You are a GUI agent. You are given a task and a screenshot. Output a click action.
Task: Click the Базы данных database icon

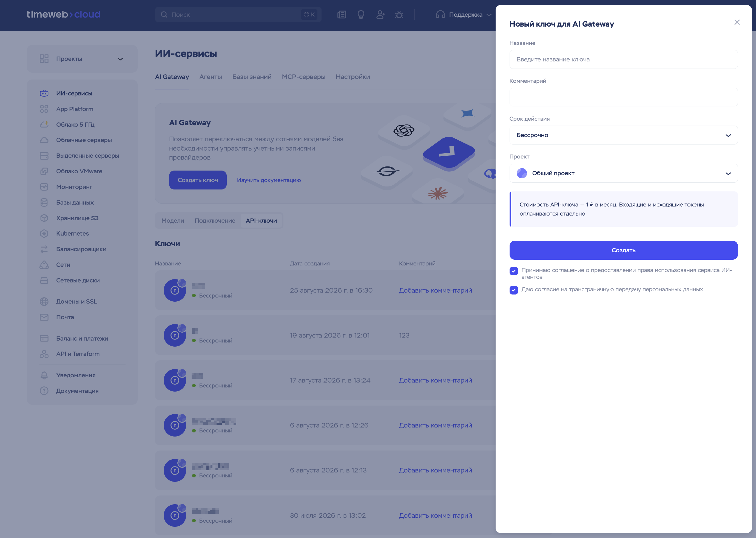(x=44, y=202)
